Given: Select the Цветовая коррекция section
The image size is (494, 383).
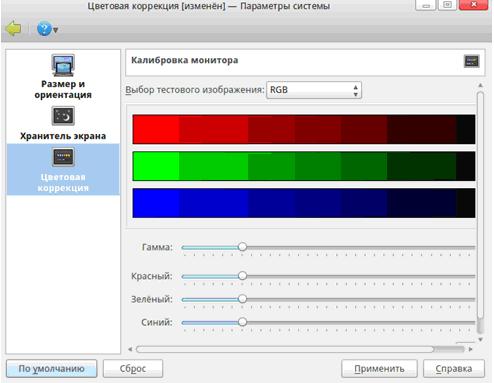Looking at the screenshot, I should (63, 170).
